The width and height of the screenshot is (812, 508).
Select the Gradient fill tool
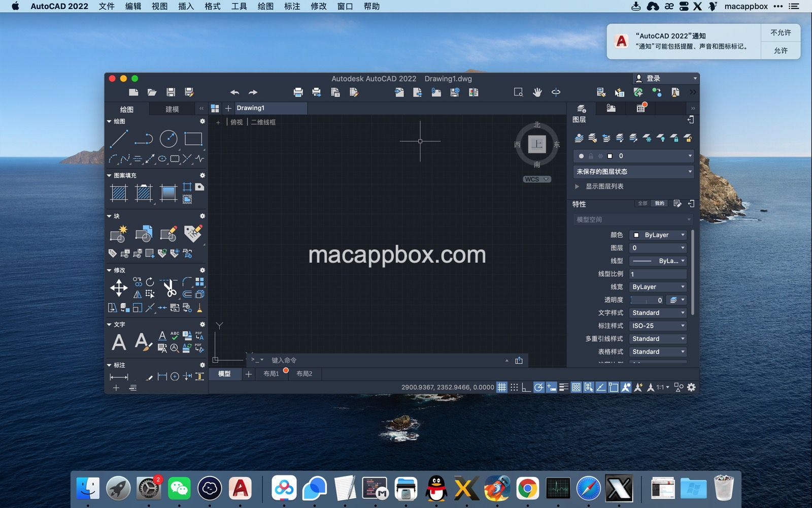coord(168,193)
